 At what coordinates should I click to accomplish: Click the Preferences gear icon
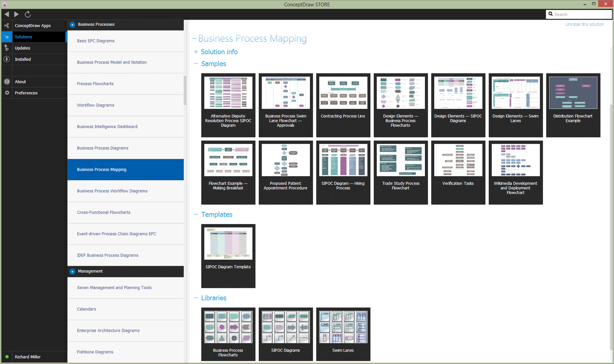[x=7, y=93]
